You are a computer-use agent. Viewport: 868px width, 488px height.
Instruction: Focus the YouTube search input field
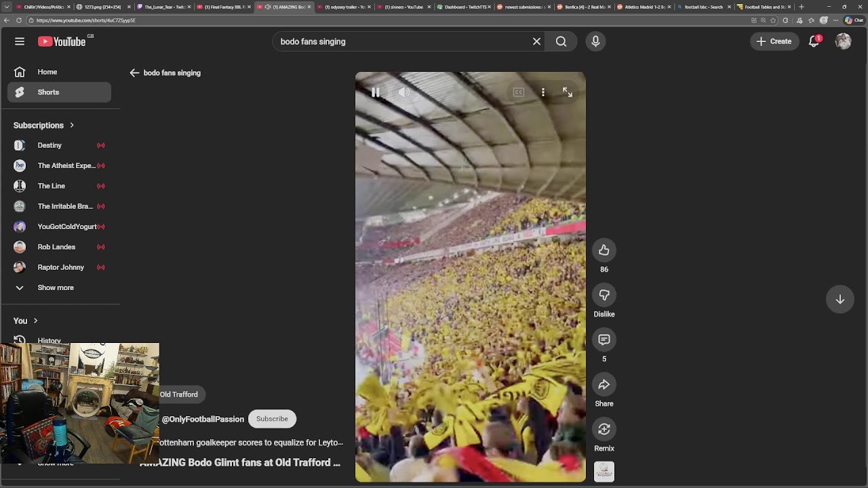403,41
